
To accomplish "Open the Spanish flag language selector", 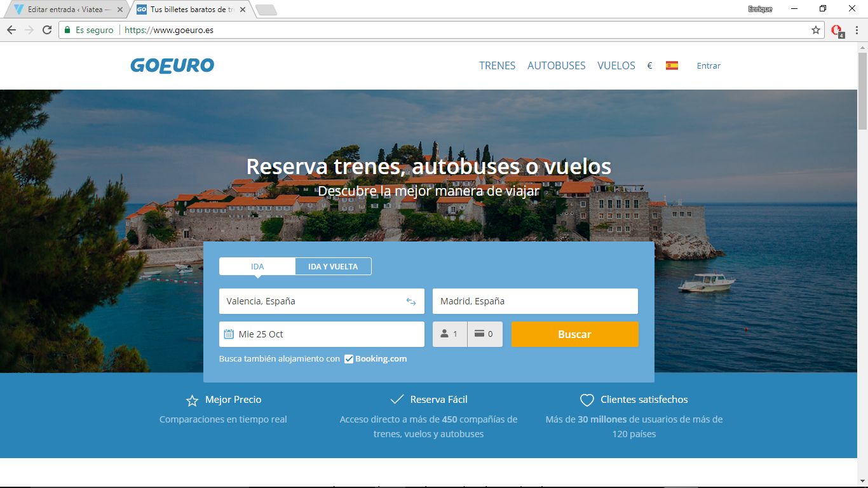I will pyautogui.click(x=672, y=65).
